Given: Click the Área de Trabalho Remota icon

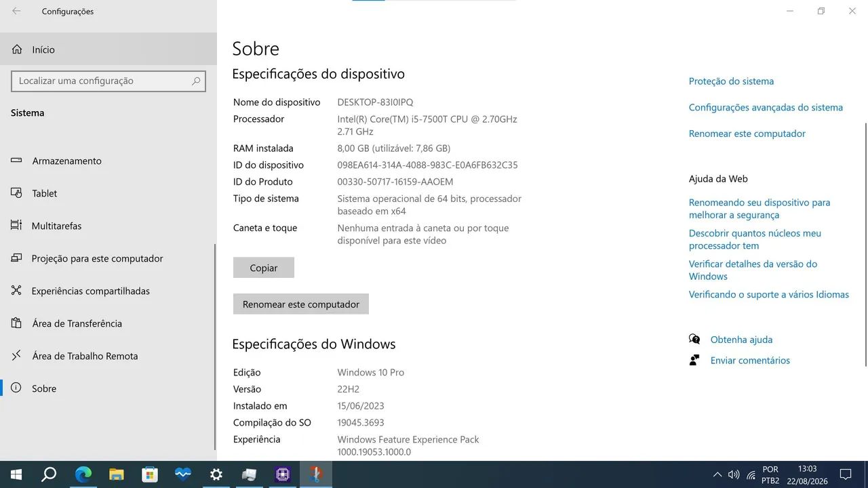Looking at the screenshot, I should tap(16, 356).
